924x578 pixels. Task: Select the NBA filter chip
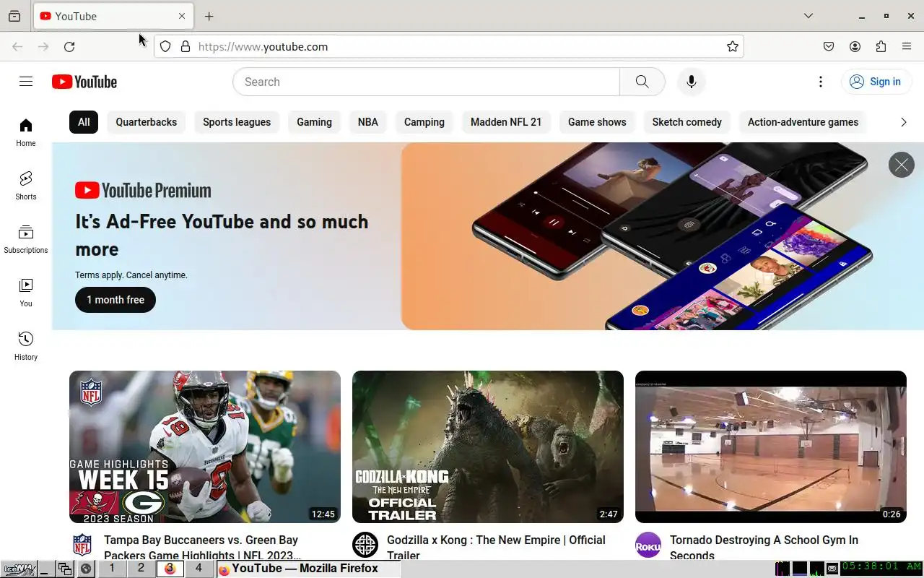[x=368, y=122]
